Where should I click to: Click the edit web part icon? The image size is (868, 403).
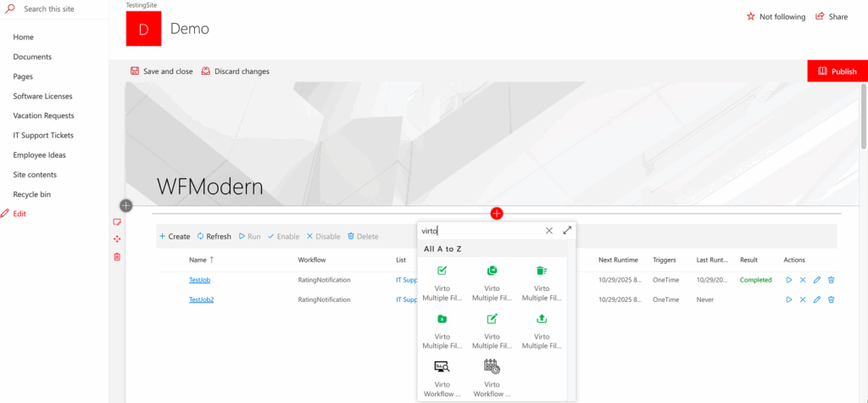tap(117, 222)
